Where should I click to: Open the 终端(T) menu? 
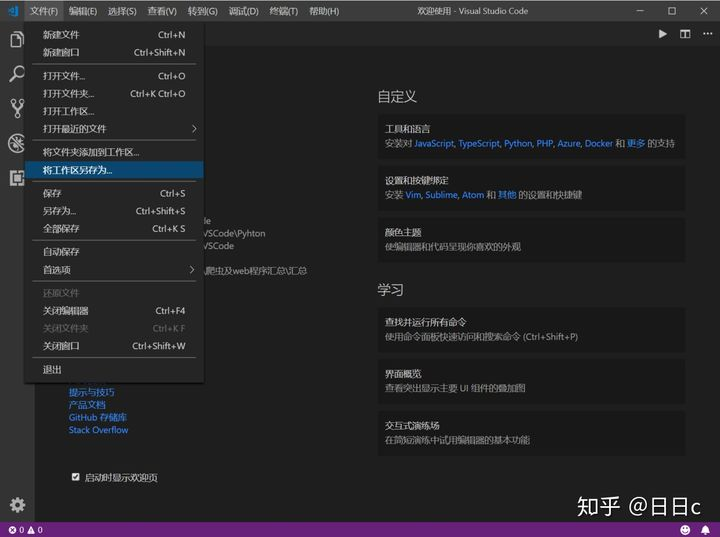pyautogui.click(x=283, y=11)
